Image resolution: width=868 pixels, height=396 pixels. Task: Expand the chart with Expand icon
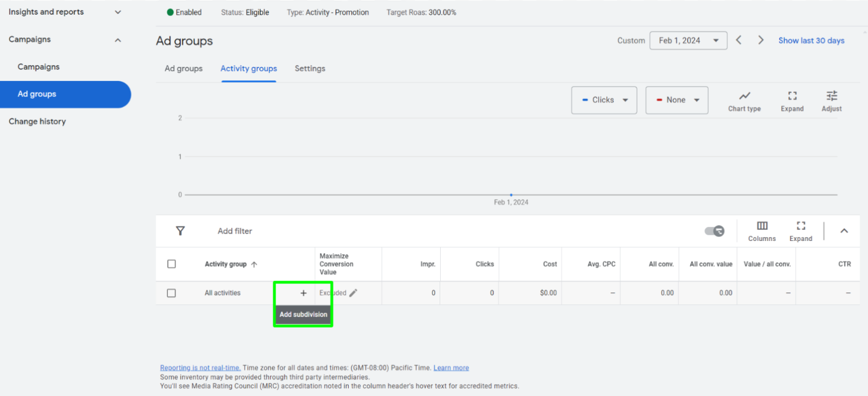(x=792, y=96)
